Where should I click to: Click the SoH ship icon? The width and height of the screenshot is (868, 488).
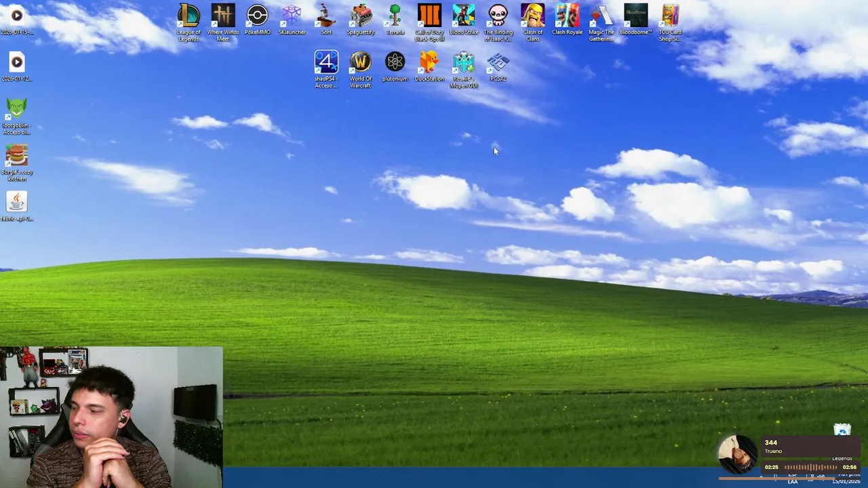(326, 19)
